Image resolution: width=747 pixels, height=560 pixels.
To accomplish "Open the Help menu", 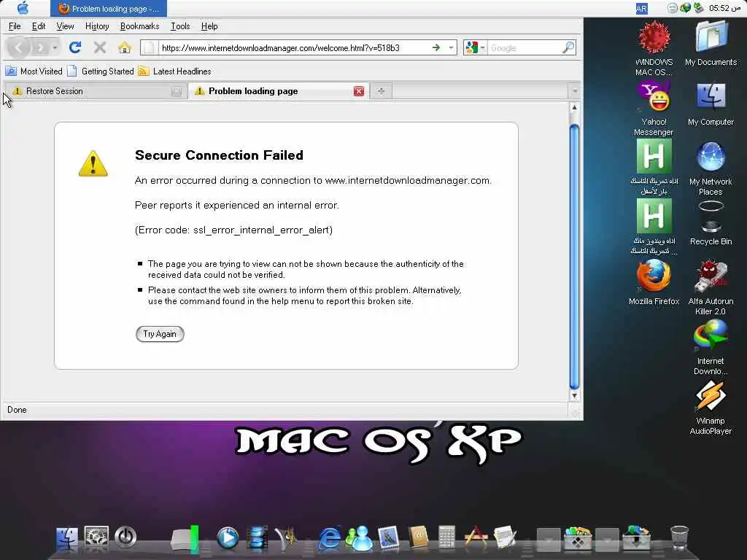I will [209, 26].
